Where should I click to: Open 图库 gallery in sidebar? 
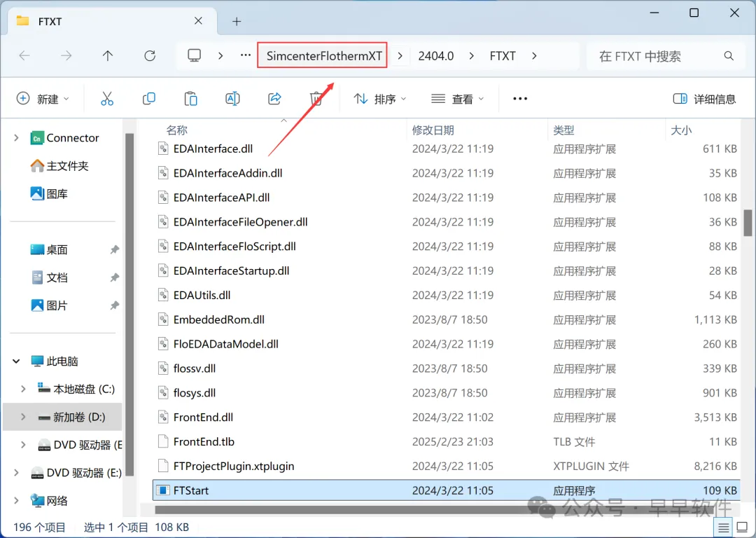[49, 194]
